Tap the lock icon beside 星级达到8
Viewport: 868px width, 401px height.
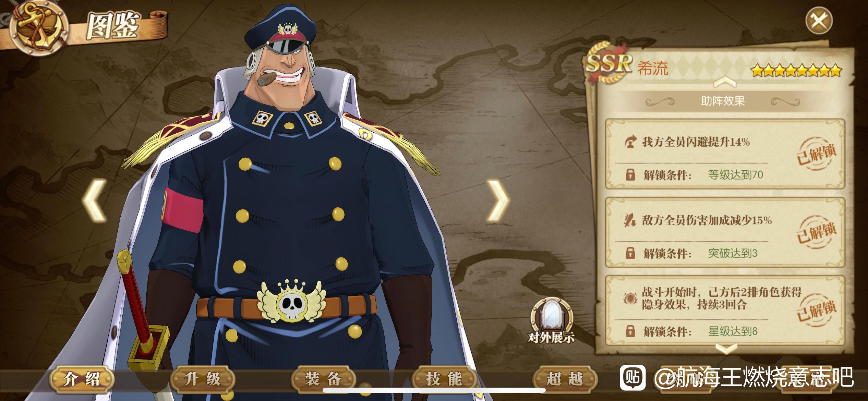point(630,331)
